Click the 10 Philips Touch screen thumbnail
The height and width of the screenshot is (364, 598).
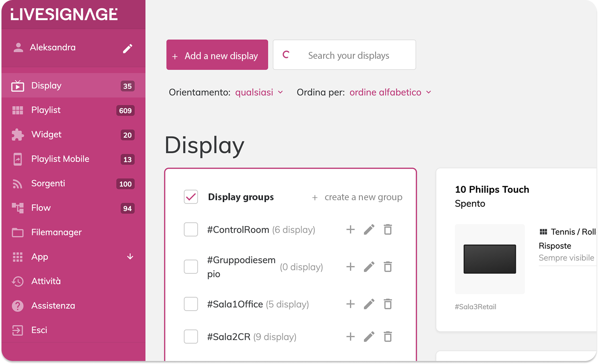coord(490,259)
